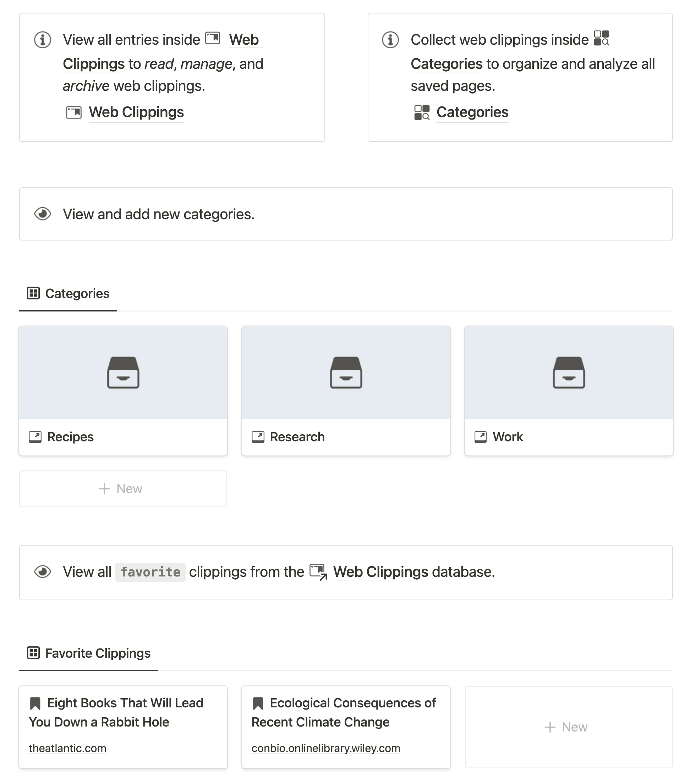685x784 pixels.
Task: Open the inline Web Clippings database mention
Action: pos(381,572)
